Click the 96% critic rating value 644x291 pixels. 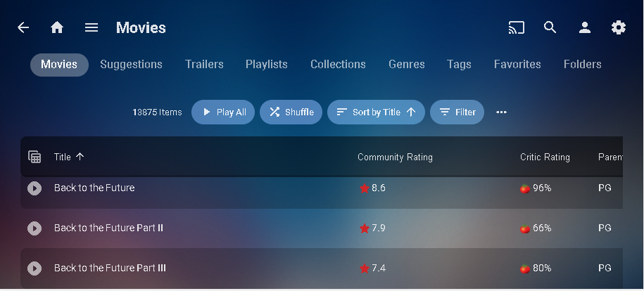(542, 188)
